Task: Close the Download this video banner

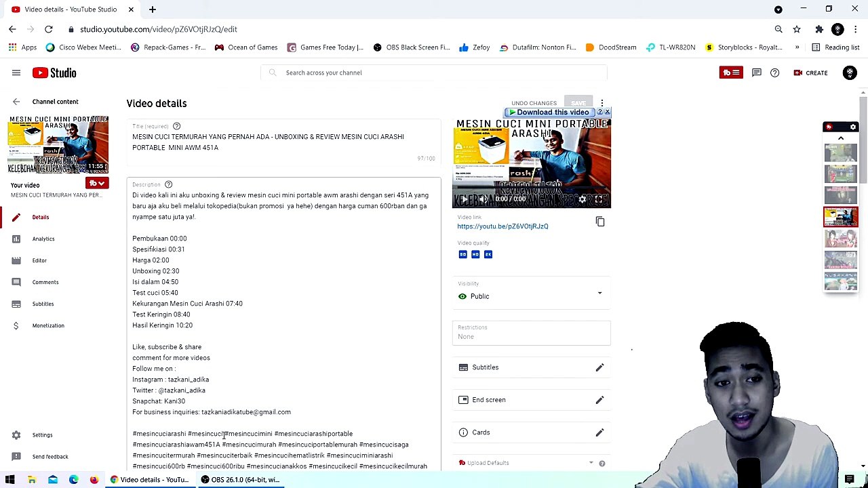Action: coord(607,112)
